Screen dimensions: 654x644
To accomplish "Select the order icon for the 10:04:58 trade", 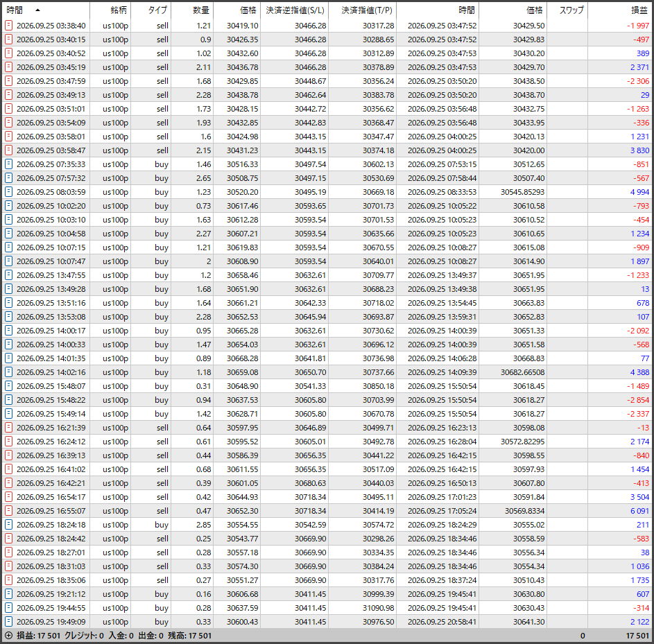I will click(8, 234).
